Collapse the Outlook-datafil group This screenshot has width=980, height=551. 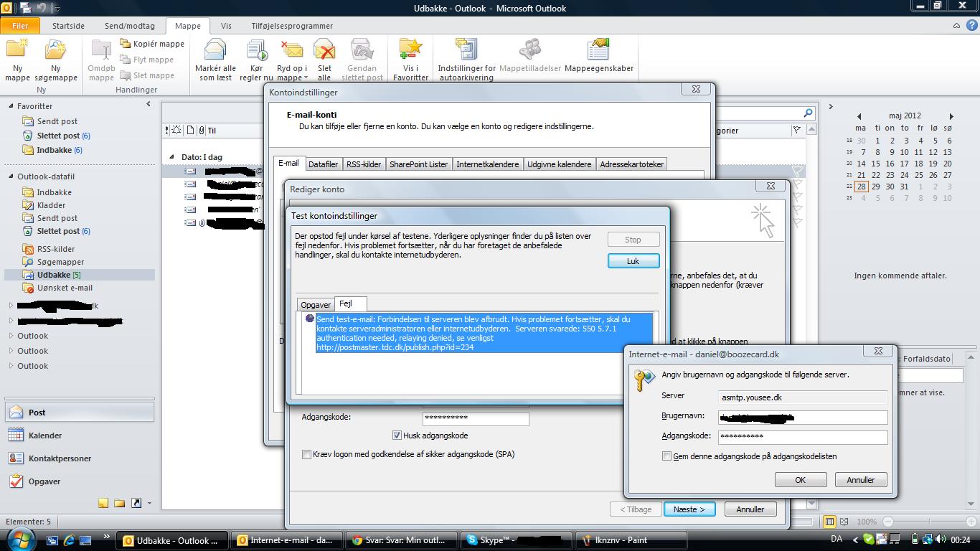point(11,176)
